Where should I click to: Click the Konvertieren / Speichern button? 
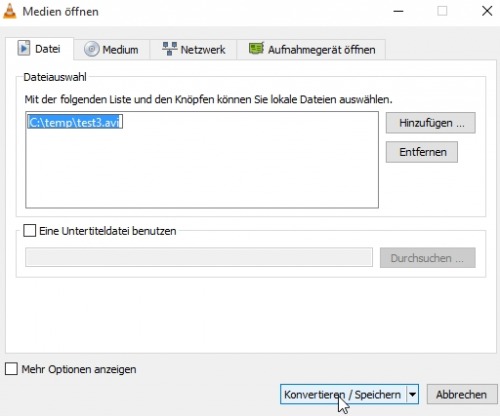(x=343, y=395)
